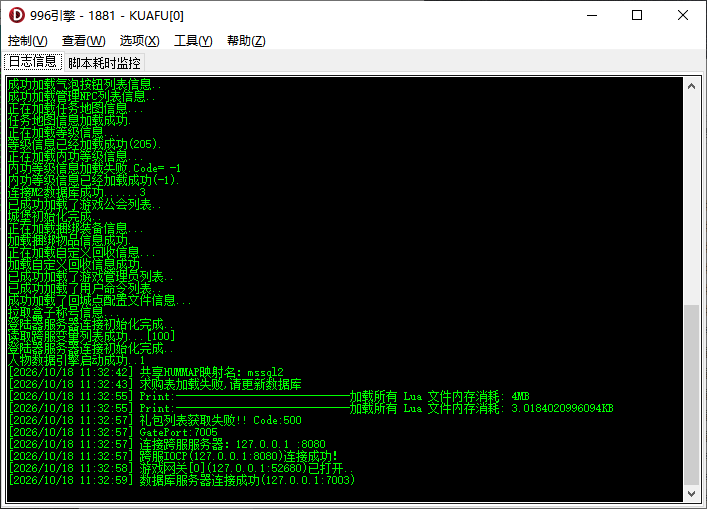Close the 996引擎 window
The height and width of the screenshot is (509, 707).
click(683, 15)
